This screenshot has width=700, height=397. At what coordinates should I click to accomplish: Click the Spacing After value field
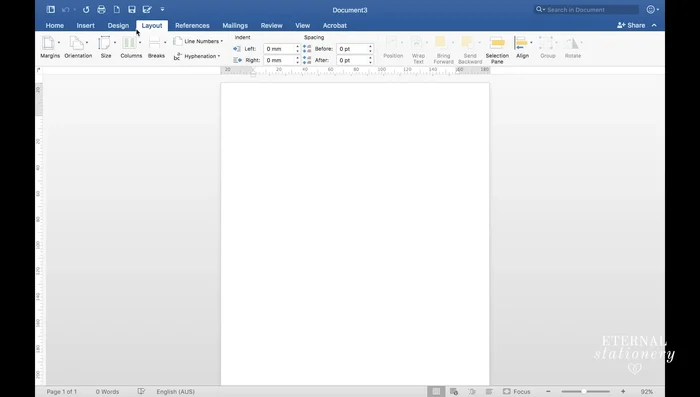(352, 60)
